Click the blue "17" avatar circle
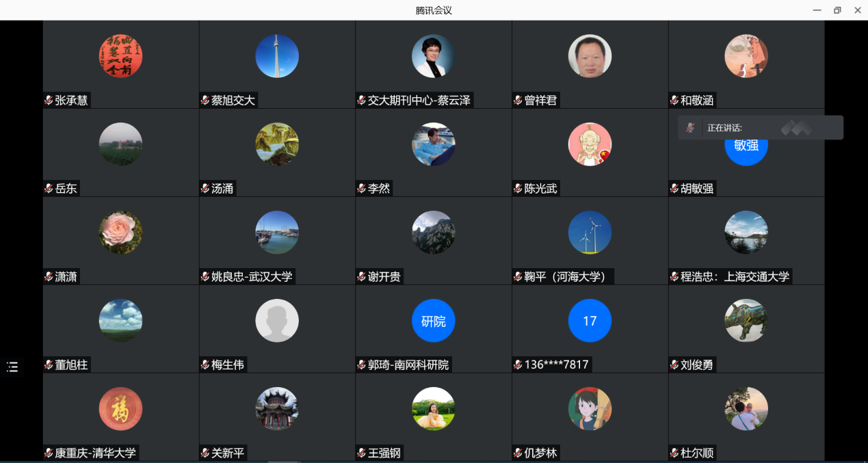This screenshot has width=868, height=463. click(x=590, y=320)
